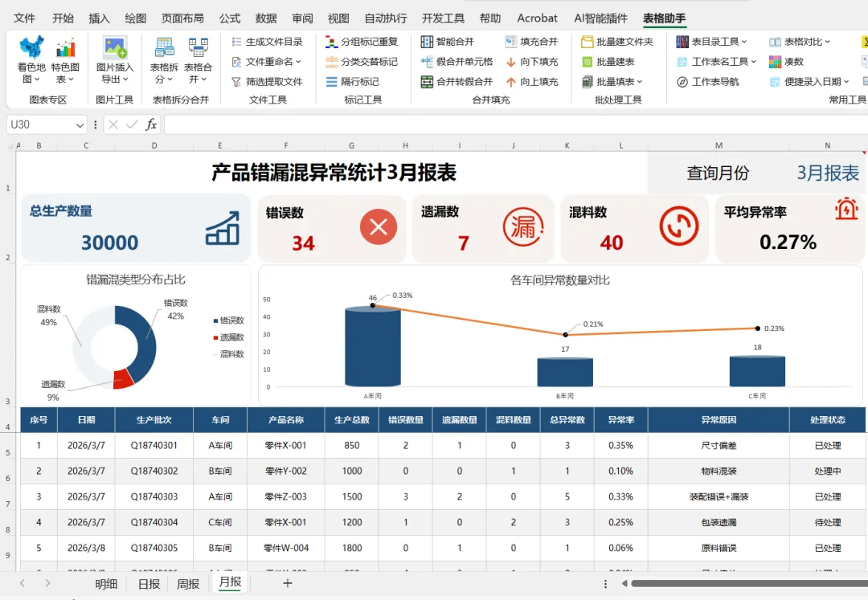Switch to the 明细 sheet tab
Viewport: 868px width, 600px height.
[106, 584]
